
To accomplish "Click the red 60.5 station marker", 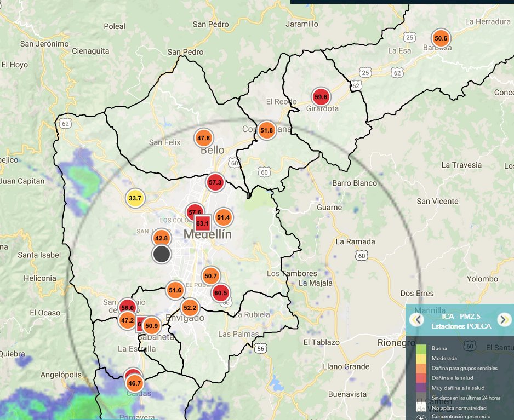I will click(x=221, y=293).
